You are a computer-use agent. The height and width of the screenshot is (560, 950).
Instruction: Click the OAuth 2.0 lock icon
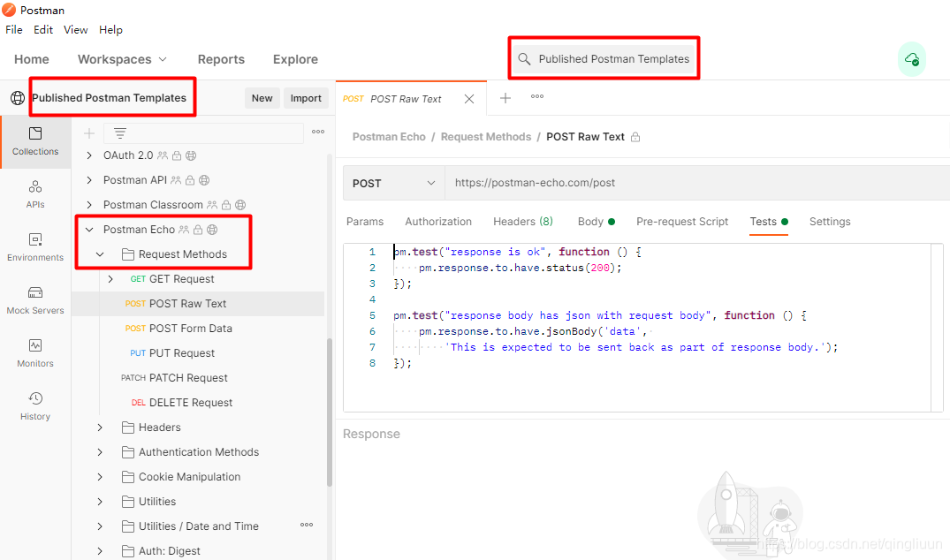177,155
